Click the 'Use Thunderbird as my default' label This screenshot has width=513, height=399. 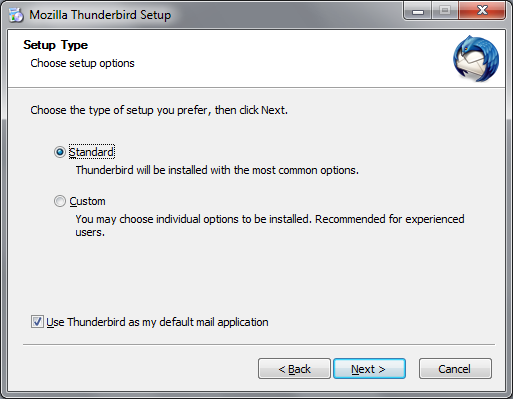[157, 322]
